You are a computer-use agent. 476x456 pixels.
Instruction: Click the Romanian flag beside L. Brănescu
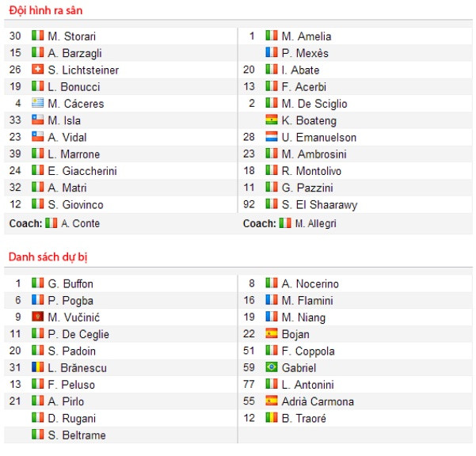tap(37, 367)
